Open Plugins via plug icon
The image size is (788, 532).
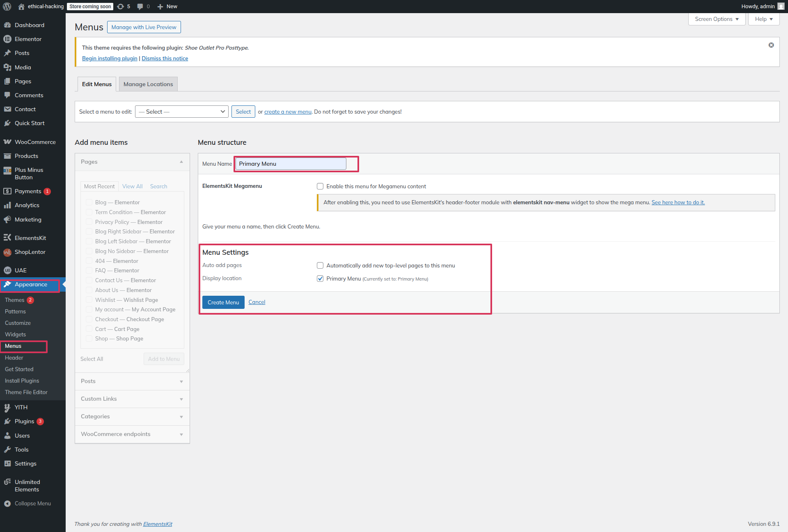coord(7,421)
